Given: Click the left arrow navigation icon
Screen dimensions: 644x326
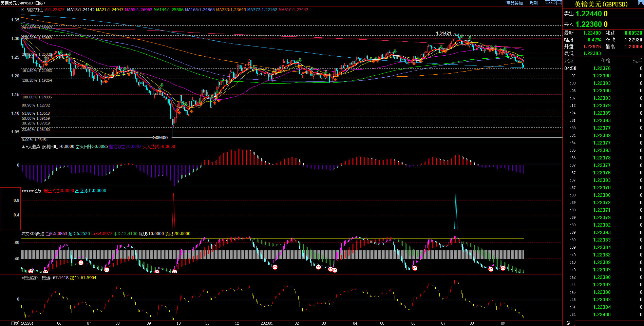Looking at the screenshot, I should point(547,3).
